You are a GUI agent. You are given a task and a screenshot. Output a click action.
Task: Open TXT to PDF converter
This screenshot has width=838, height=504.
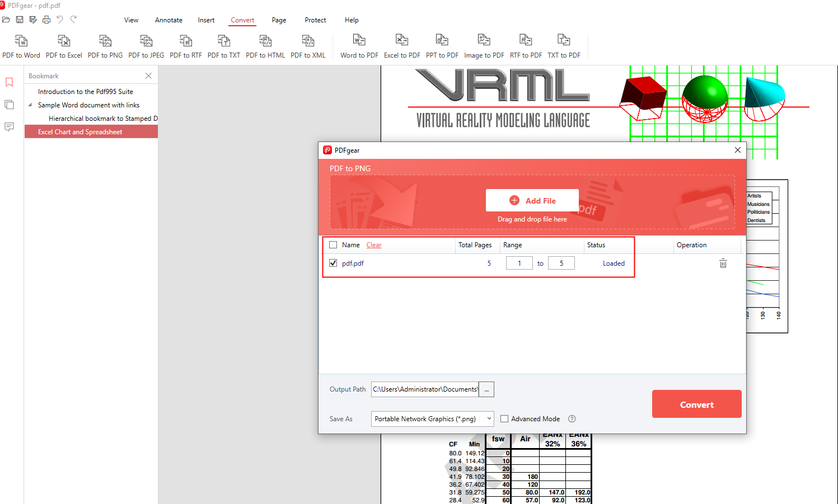point(564,46)
